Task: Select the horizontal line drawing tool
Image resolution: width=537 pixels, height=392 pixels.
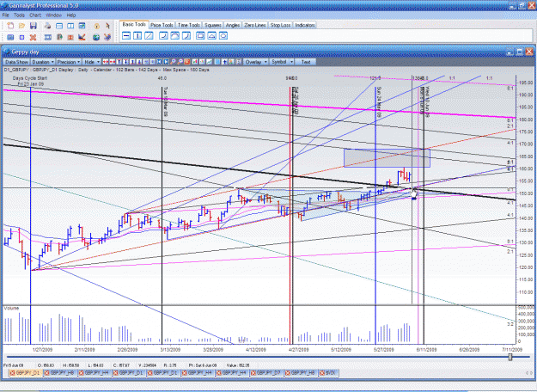Action: click(126, 35)
